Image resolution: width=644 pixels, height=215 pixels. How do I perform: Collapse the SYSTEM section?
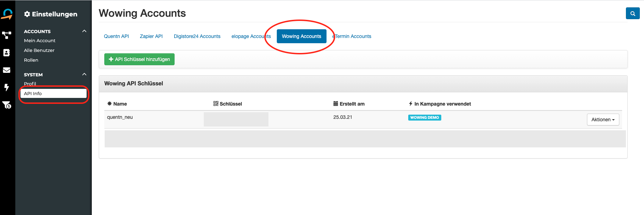point(84,74)
